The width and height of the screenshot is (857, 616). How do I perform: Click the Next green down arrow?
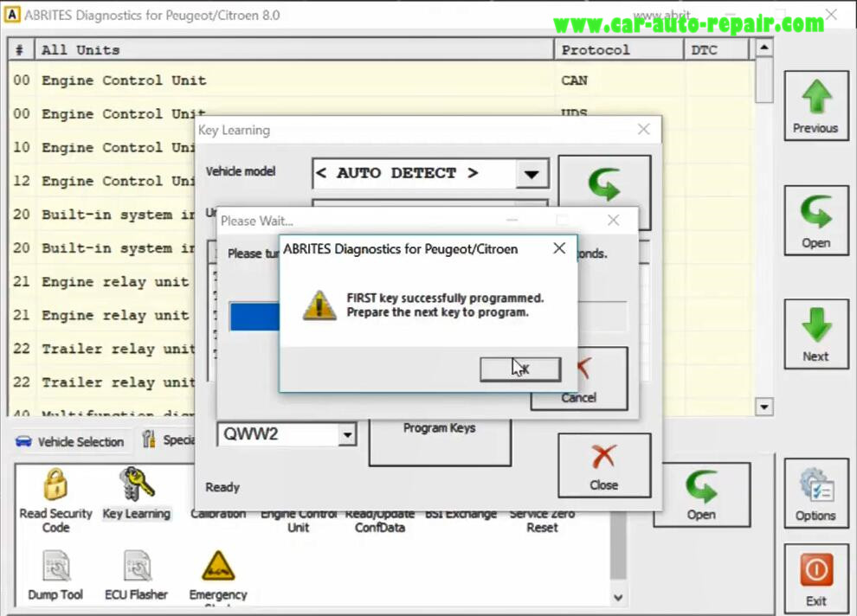point(816,334)
